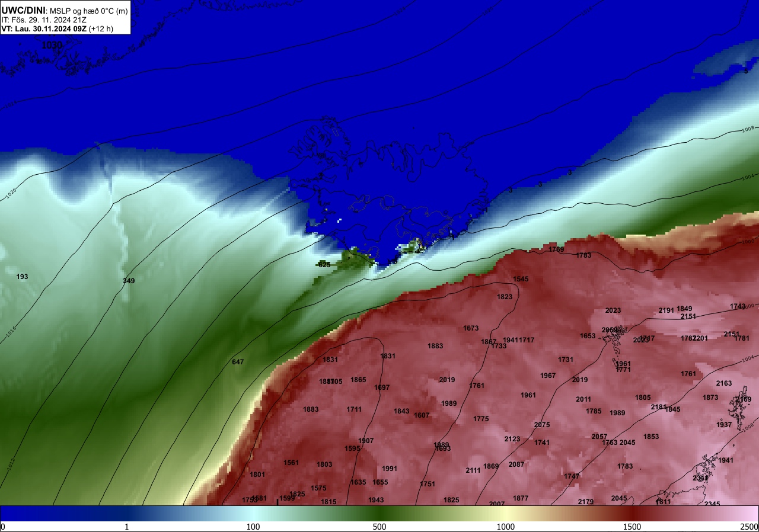
Task: Select the 1653 height value
Action: point(588,336)
